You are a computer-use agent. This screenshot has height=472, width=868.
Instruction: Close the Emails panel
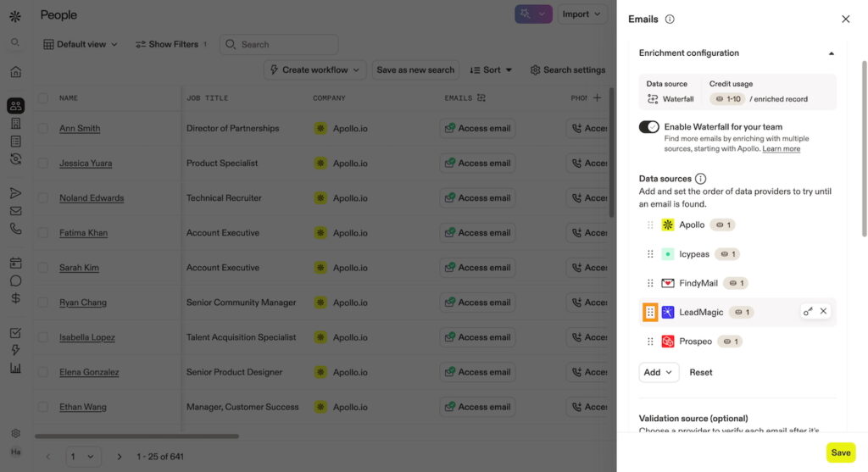tap(845, 19)
